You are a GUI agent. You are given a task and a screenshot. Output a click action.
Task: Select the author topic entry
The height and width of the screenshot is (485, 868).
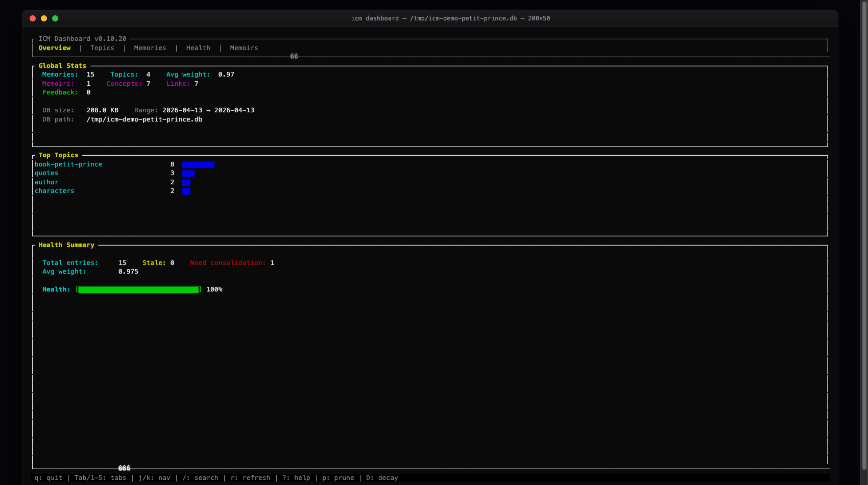(x=46, y=182)
